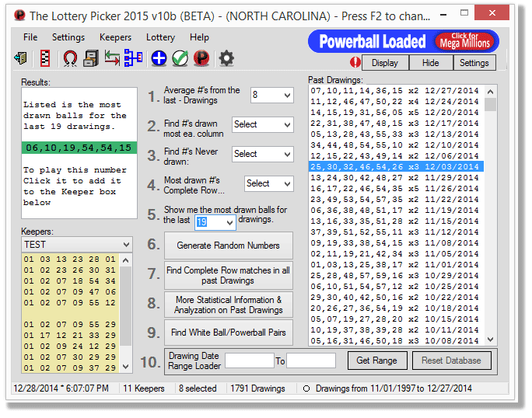This screenshot has width=532, height=418.
Task: Click Keepers list scroll up arrow
Action: click(x=126, y=260)
